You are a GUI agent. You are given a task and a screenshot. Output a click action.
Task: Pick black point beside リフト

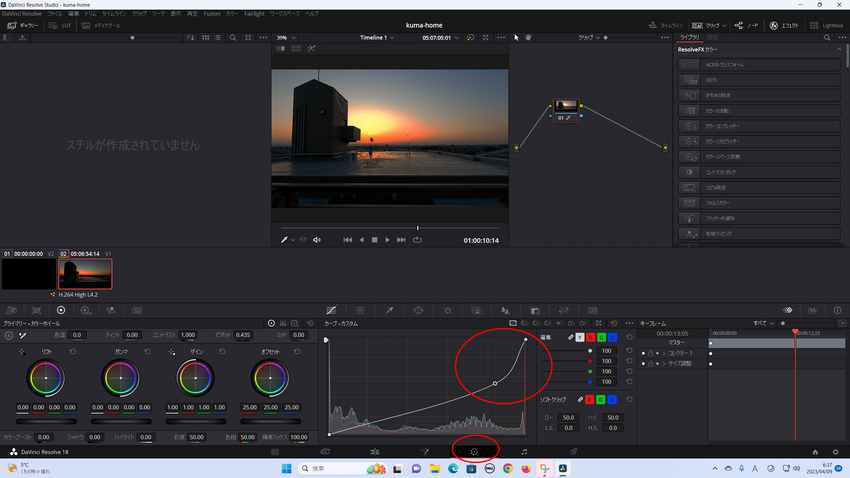[x=22, y=352]
